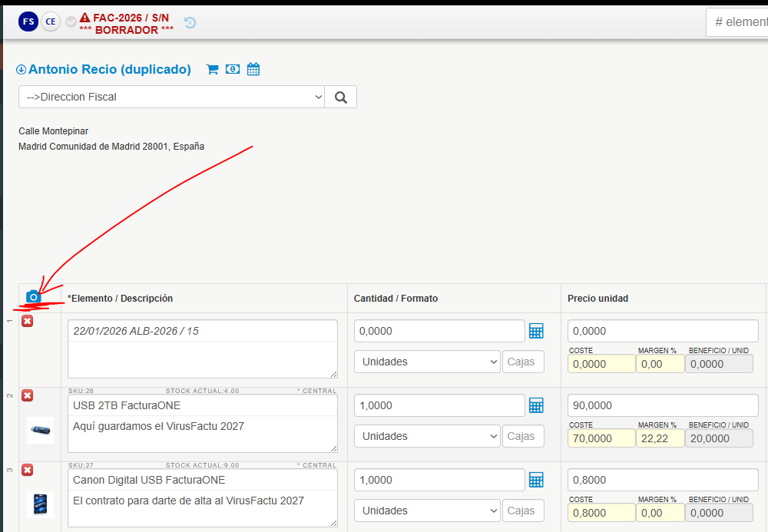Open the history clock icon
This screenshot has width=768, height=532.
pyautogui.click(x=190, y=22)
